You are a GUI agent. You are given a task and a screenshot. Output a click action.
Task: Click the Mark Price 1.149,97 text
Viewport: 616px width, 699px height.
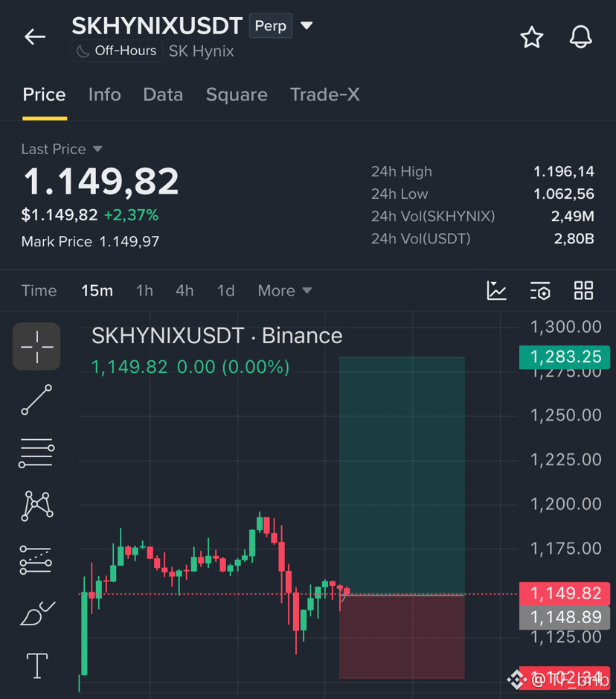click(x=91, y=242)
